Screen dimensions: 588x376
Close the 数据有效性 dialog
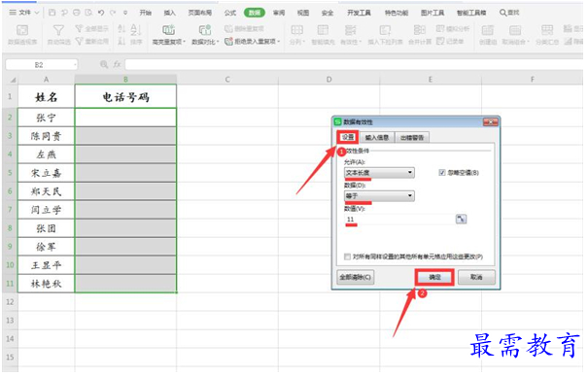click(490, 121)
